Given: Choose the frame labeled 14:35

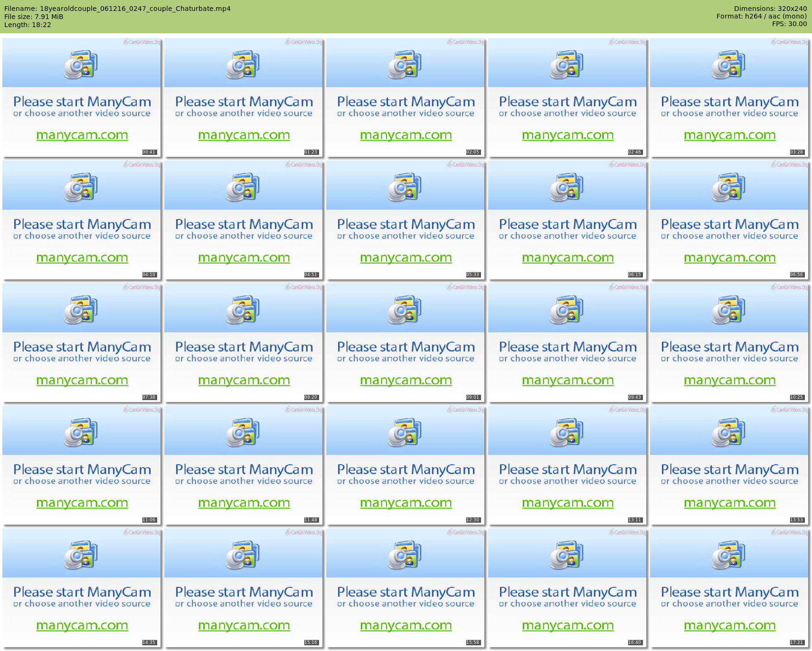Looking at the screenshot, I should (82, 588).
